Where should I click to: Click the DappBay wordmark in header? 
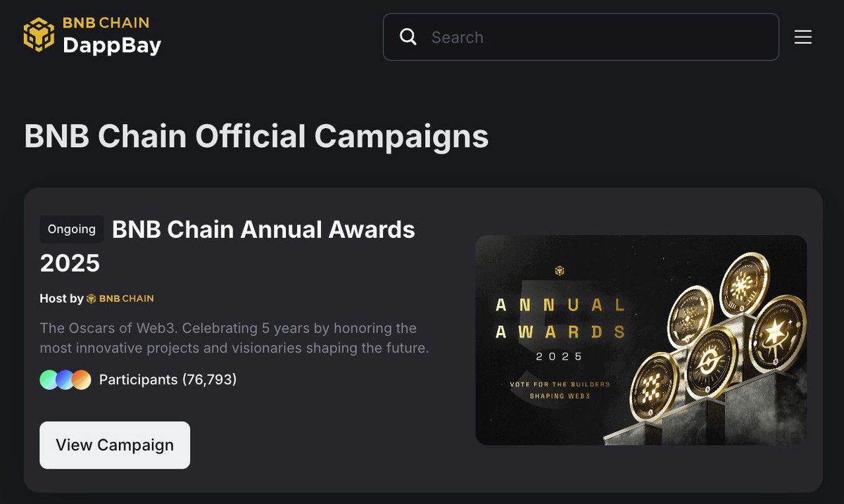[x=112, y=46]
